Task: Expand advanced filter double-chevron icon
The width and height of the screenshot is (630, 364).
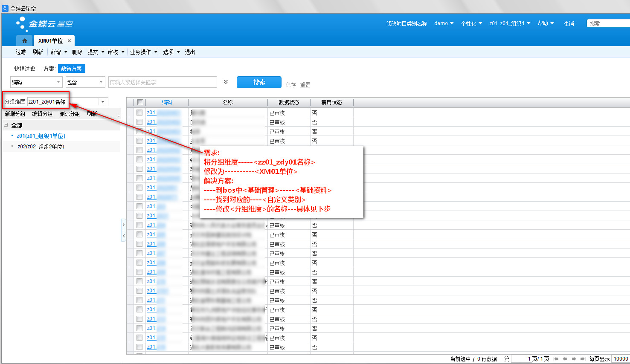Action: pyautogui.click(x=226, y=82)
